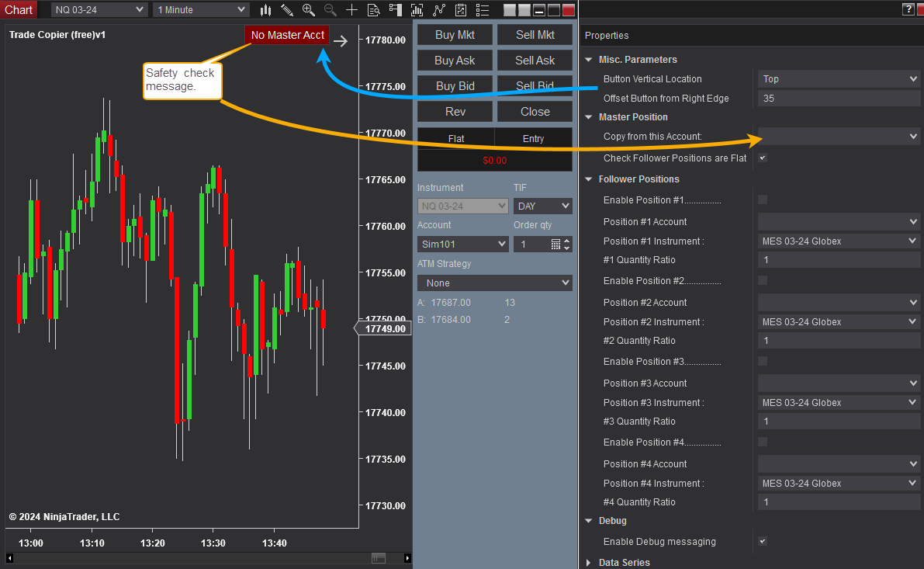The image size is (924, 569).
Task: Open the Strategies clipboard icon
Action: 461,10
